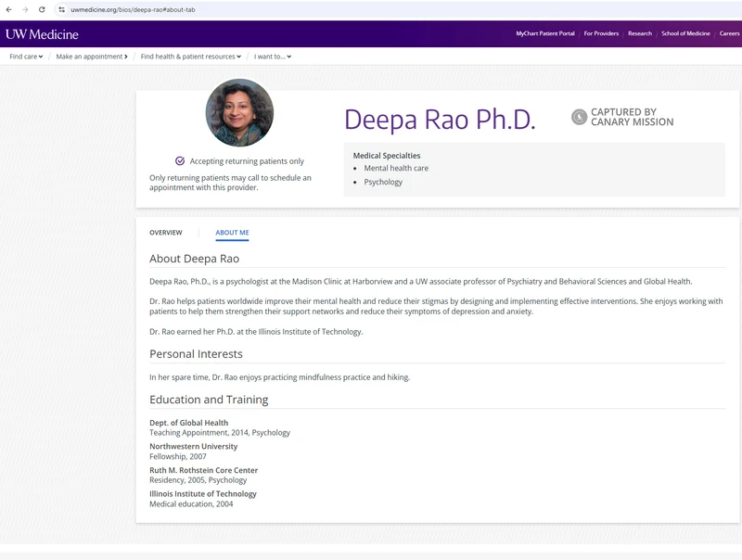The width and height of the screenshot is (742, 560).
Task: Click the uwmedicine.org URL in the address bar
Action: (x=133, y=9)
